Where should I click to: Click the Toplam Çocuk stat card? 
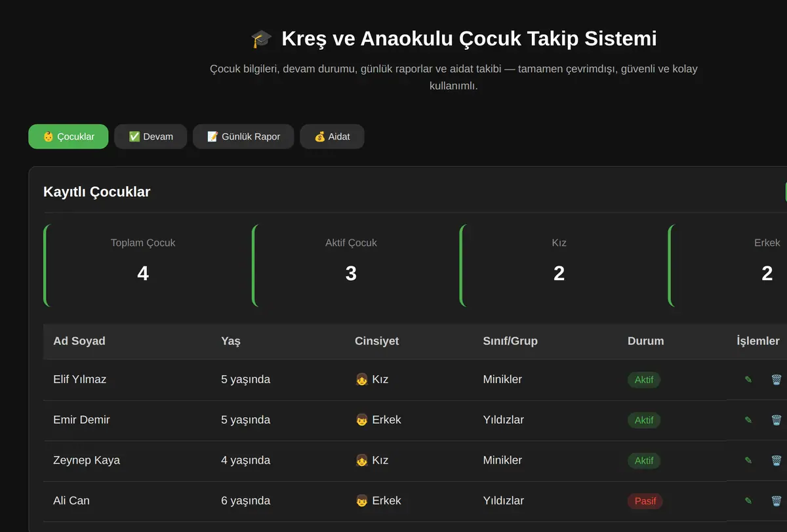pos(143,266)
